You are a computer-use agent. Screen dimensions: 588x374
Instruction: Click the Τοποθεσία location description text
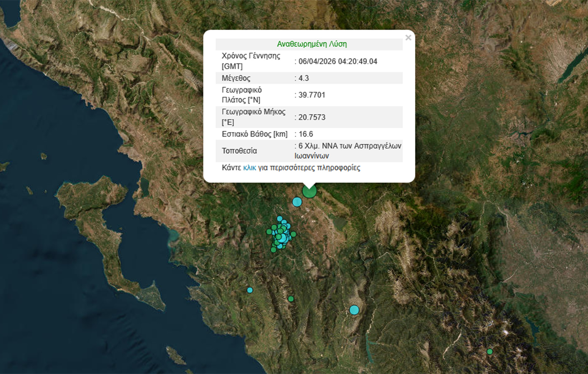click(348, 151)
